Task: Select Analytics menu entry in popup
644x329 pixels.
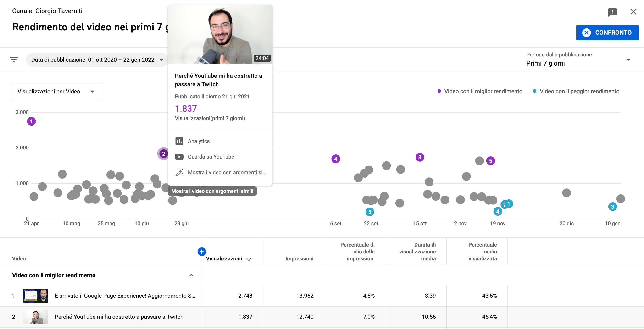Action: click(220, 141)
